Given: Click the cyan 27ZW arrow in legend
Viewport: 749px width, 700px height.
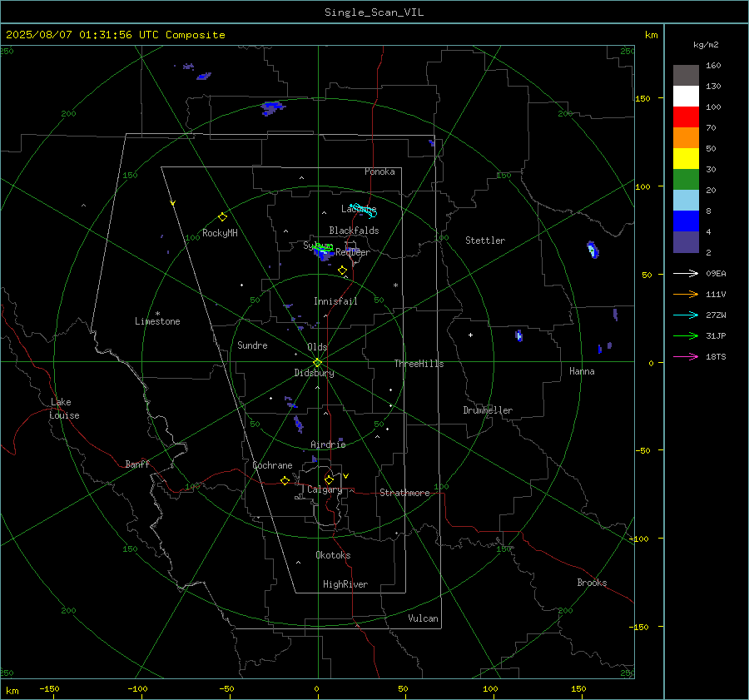Looking at the screenshot, I should 686,315.
